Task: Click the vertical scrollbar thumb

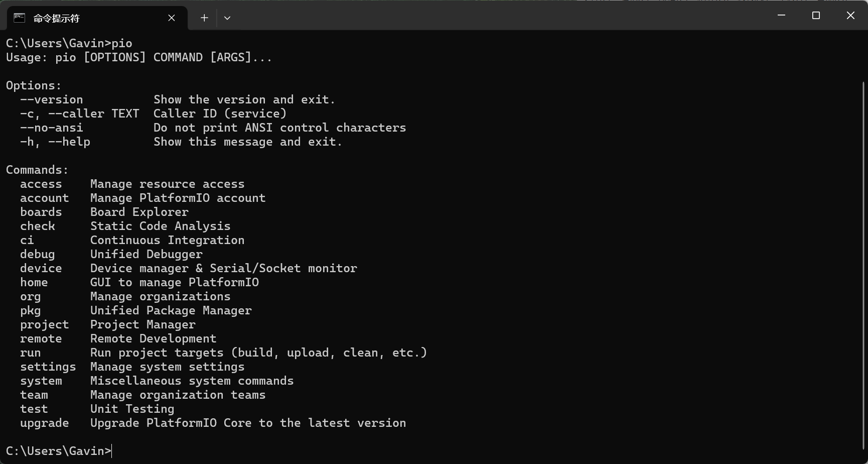Action: click(x=863, y=265)
